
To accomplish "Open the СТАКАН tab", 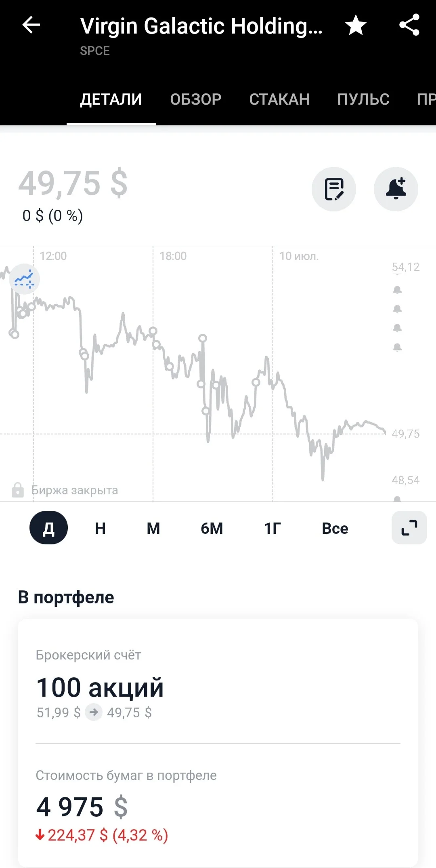I will coord(279,99).
